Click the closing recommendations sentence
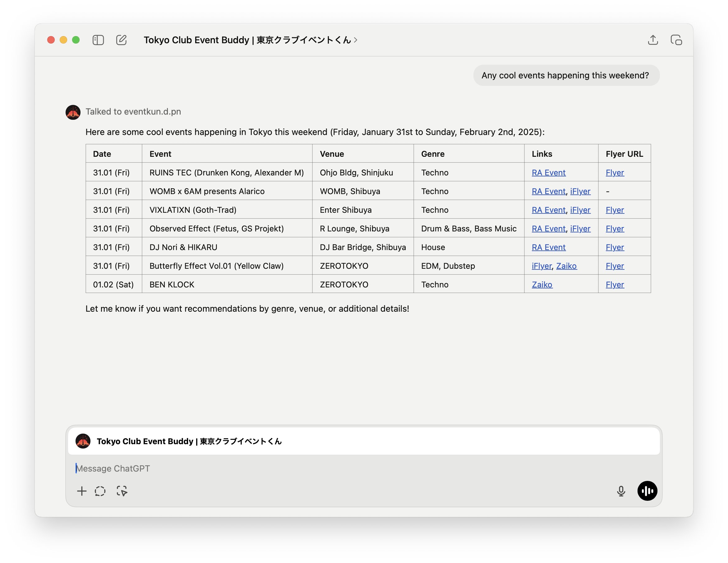The width and height of the screenshot is (728, 563). 247,309
